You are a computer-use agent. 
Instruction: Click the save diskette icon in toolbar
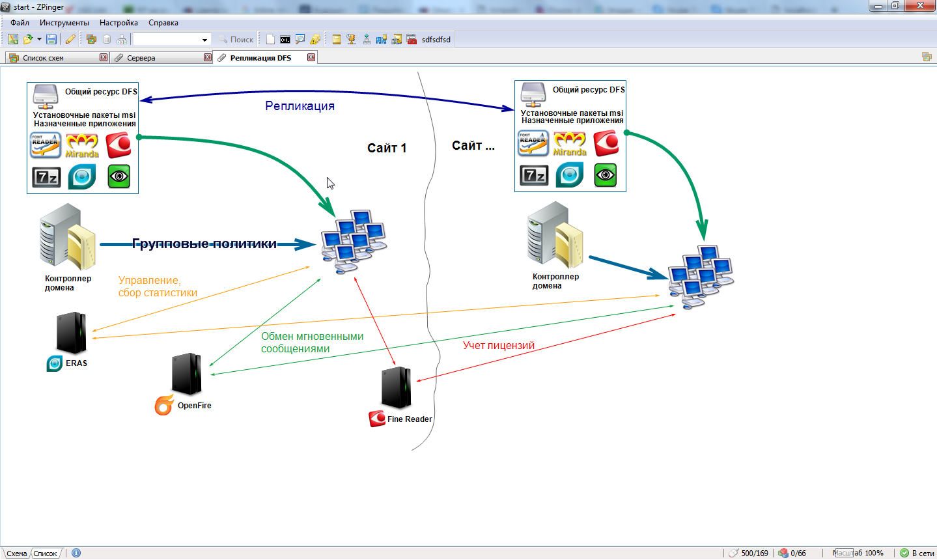(51, 39)
